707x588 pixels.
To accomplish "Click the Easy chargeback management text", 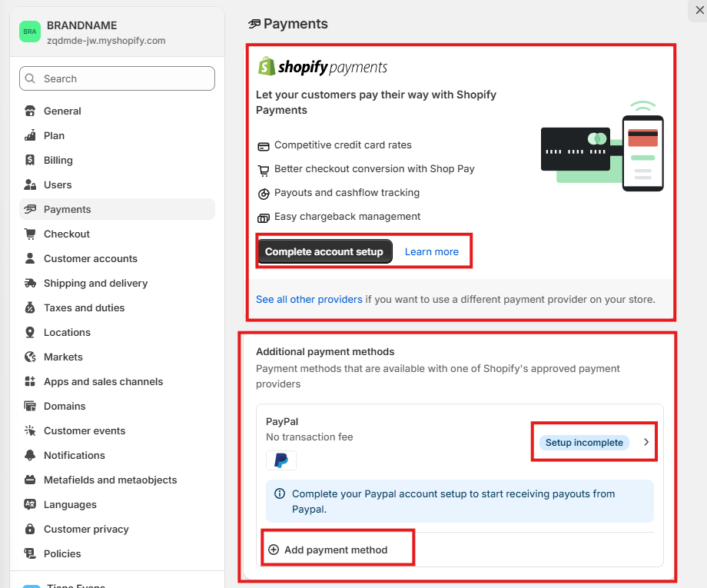I will tap(347, 217).
